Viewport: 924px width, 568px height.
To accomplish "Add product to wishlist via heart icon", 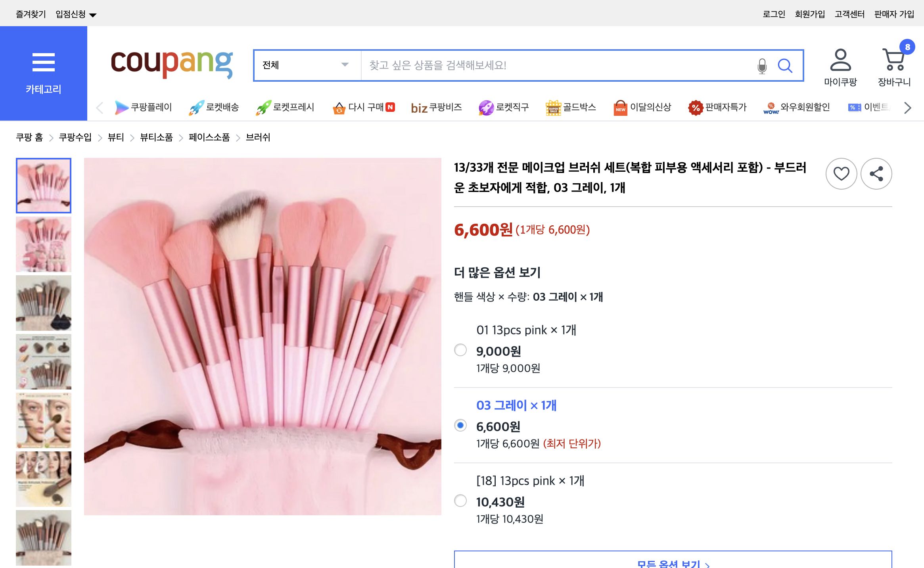I will pos(841,174).
